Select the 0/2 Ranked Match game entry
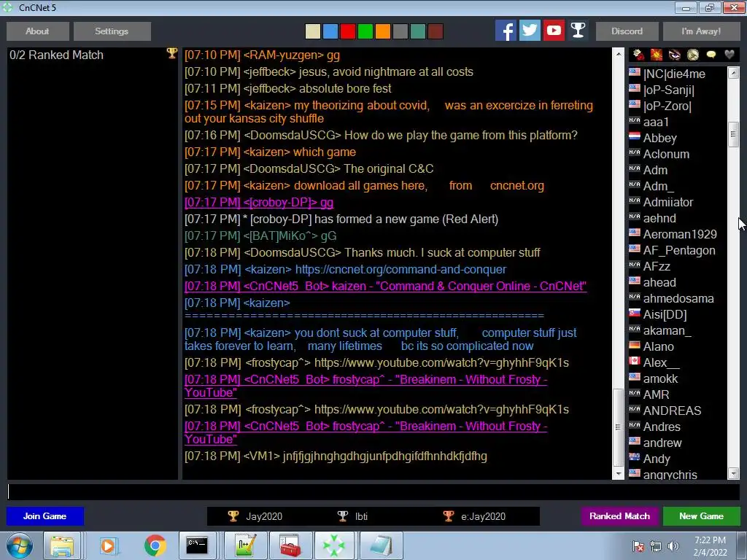 point(93,55)
